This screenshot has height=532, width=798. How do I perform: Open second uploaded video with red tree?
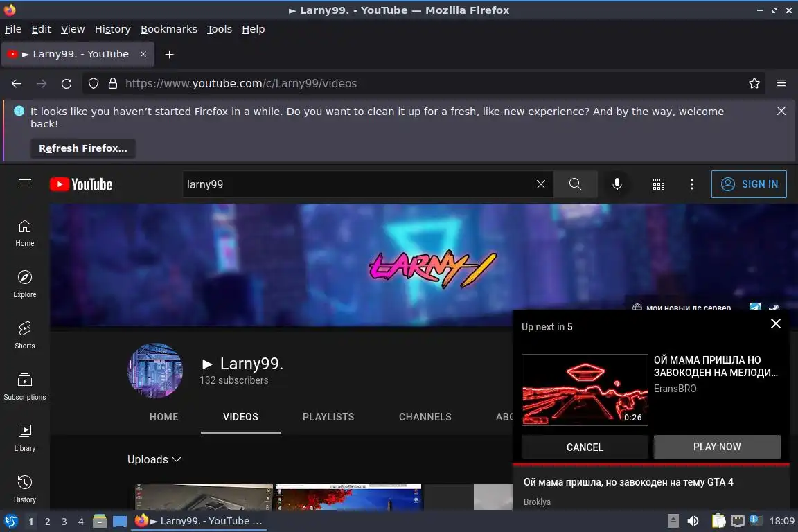[x=348, y=497]
